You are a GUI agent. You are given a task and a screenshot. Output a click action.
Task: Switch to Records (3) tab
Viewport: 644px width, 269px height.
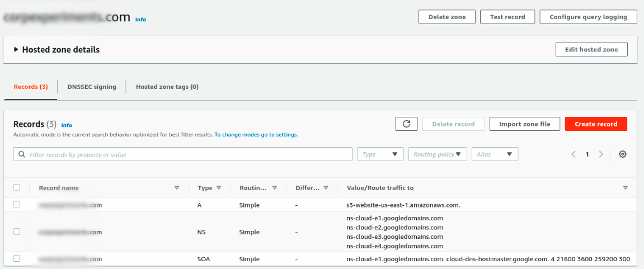click(x=31, y=87)
